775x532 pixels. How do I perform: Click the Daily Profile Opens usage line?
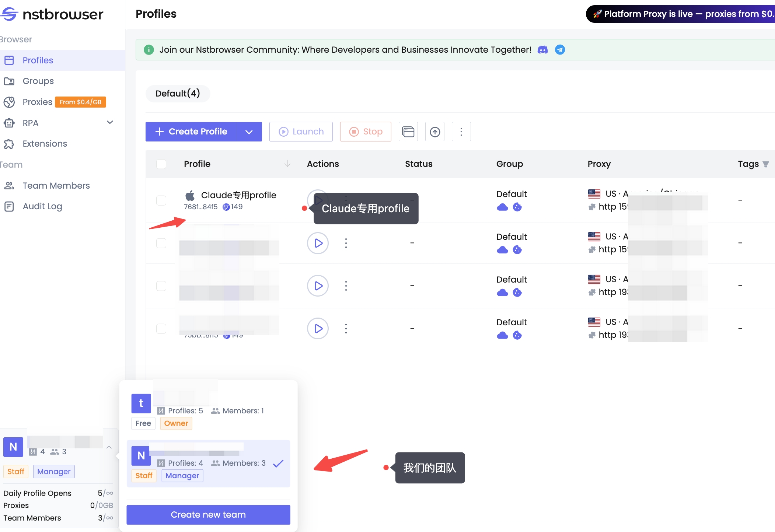click(x=58, y=493)
